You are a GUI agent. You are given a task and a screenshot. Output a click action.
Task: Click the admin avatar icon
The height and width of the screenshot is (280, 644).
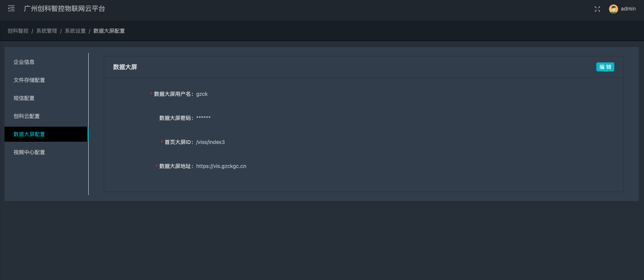click(x=613, y=9)
